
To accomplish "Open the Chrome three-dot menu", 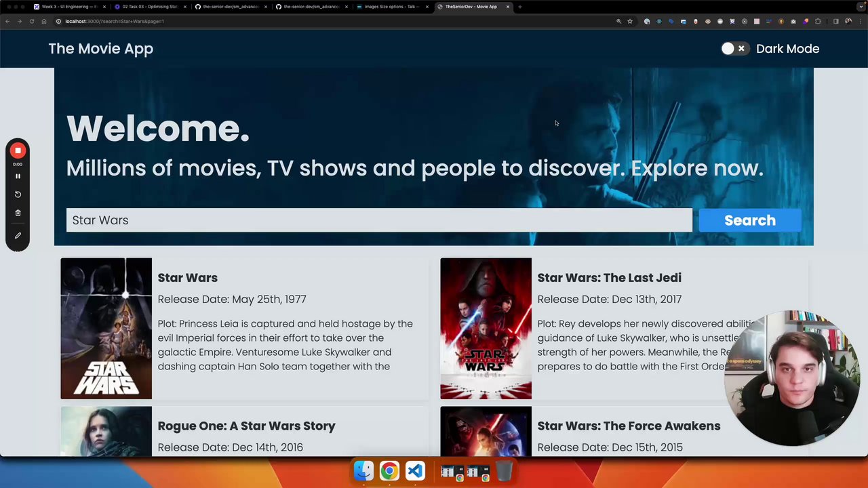I will click(861, 21).
